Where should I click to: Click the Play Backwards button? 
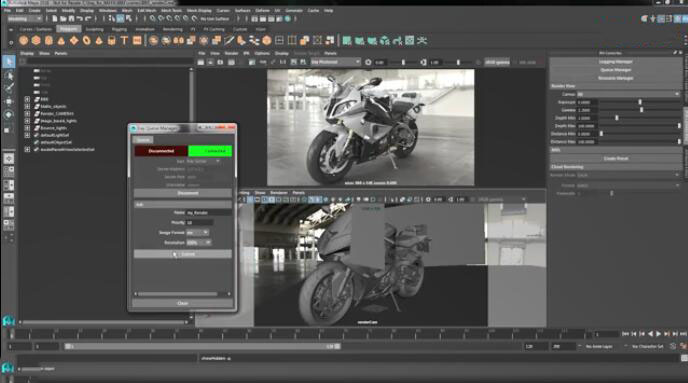point(650,334)
